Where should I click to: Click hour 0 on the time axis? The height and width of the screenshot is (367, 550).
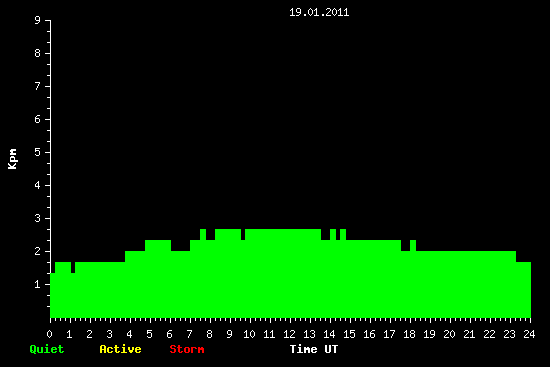[49, 334]
